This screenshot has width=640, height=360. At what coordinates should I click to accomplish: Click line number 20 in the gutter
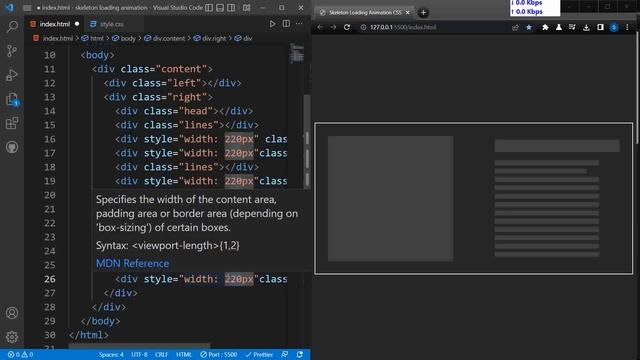50,195
